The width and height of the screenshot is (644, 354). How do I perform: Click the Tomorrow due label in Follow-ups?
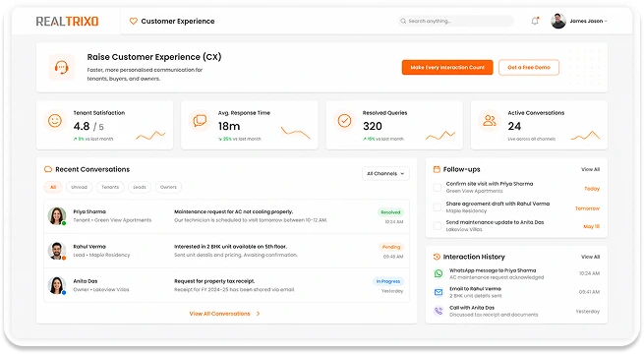click(587, 208)
